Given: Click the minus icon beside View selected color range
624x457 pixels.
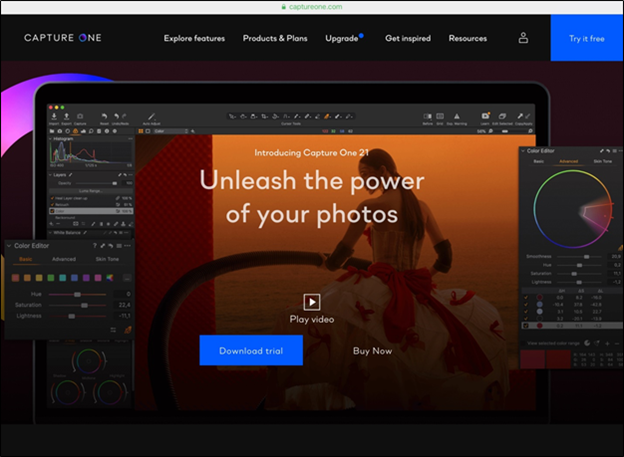Looking at the screenshot, I should [x=616, y=343].
